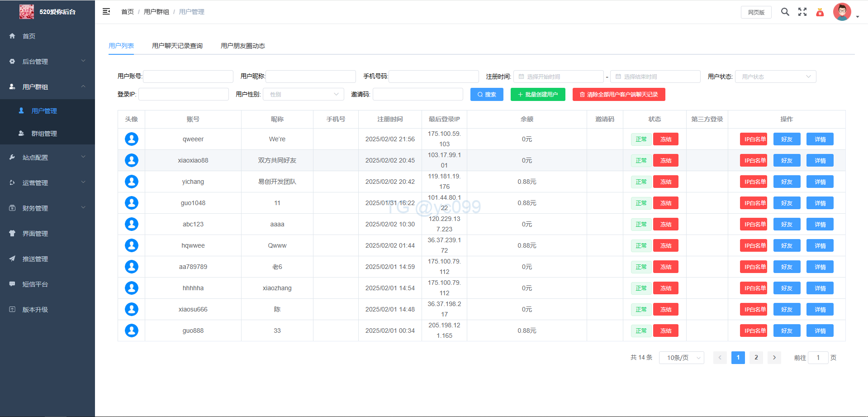The height and width of the screenshot is (417, 868).
Task: Go to page 2 of user list
Action: coord(756,358)
